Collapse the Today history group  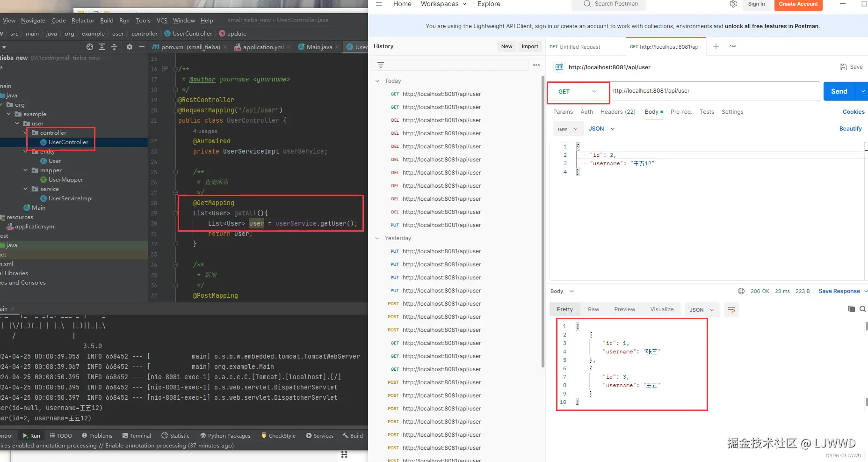click(377, 81)
